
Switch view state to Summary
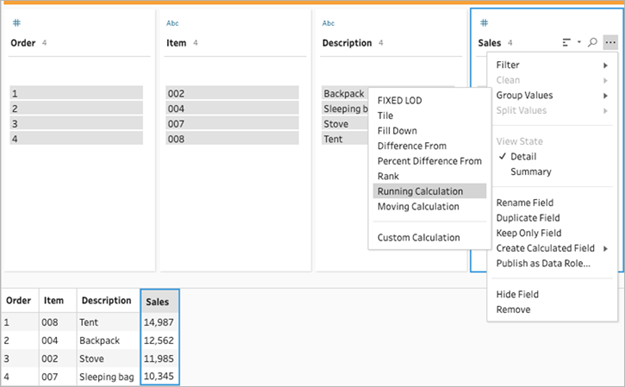click(x=531, y=172)
